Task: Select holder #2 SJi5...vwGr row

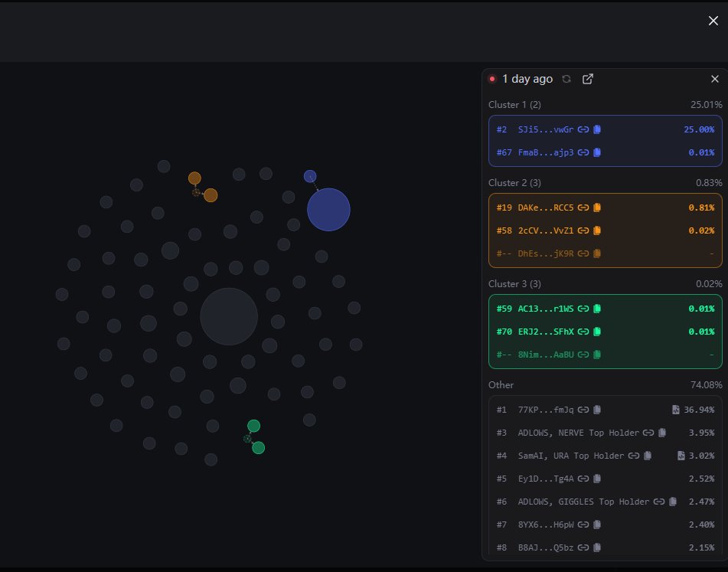Action: pos(606,129)
